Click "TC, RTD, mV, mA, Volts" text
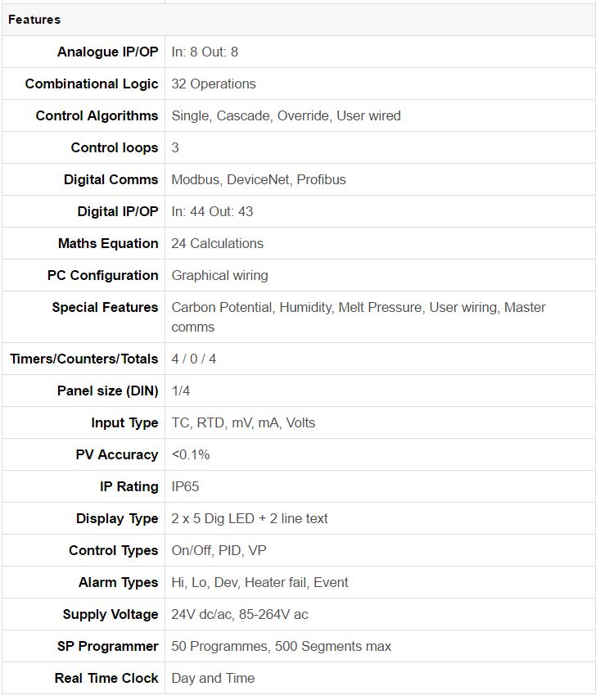The width and height of the screenshot is (600, 700). point(243,422)
